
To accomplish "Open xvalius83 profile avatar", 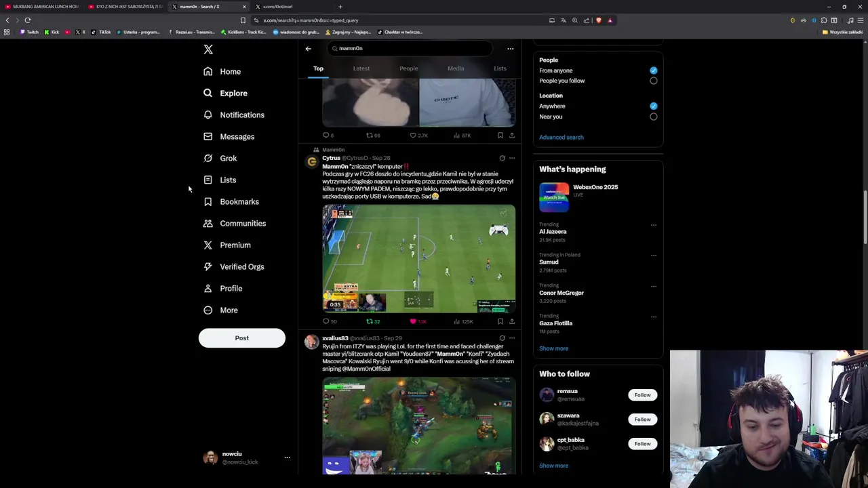I will click(311, 342).
